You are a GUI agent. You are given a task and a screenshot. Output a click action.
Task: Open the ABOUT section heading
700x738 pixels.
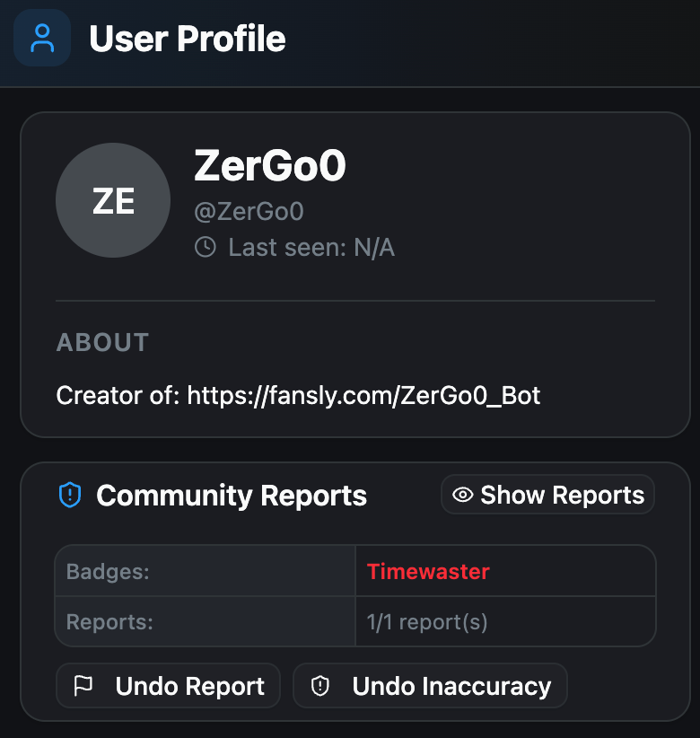click(x=102, y=342)
